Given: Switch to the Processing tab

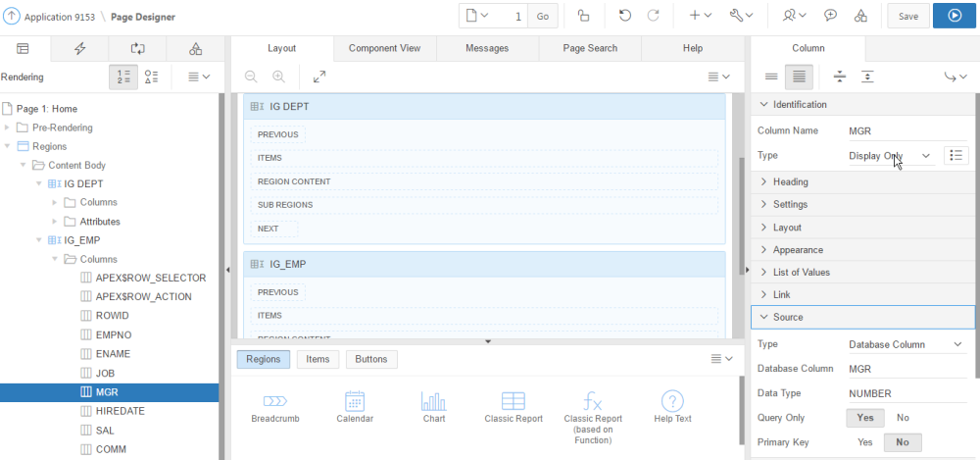Looking at the screenshot, I should [137, 49].
